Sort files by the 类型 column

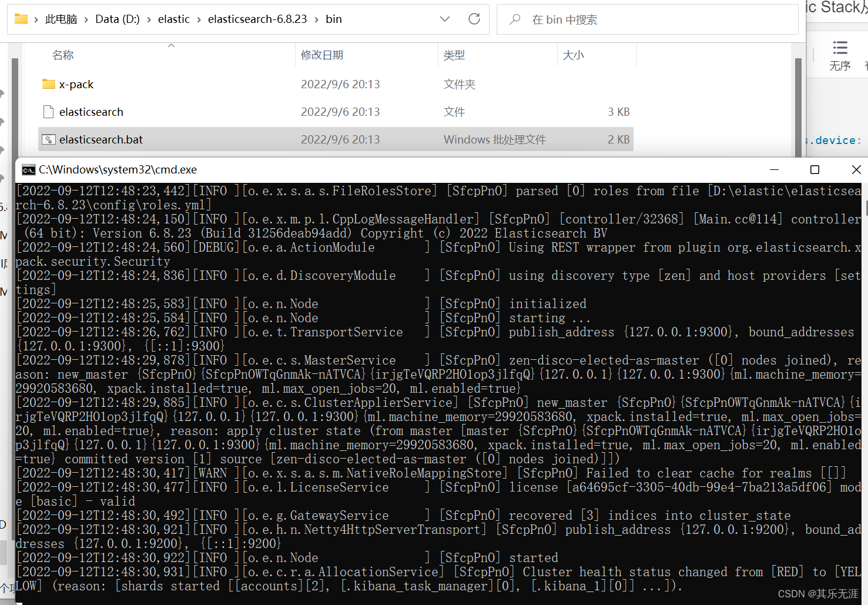pos(454,54)
